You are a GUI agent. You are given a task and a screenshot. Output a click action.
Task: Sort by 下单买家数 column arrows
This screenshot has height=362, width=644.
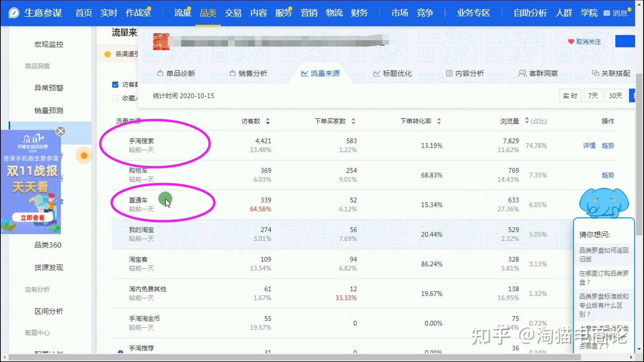pyautogui.click(x=353, y=121)
